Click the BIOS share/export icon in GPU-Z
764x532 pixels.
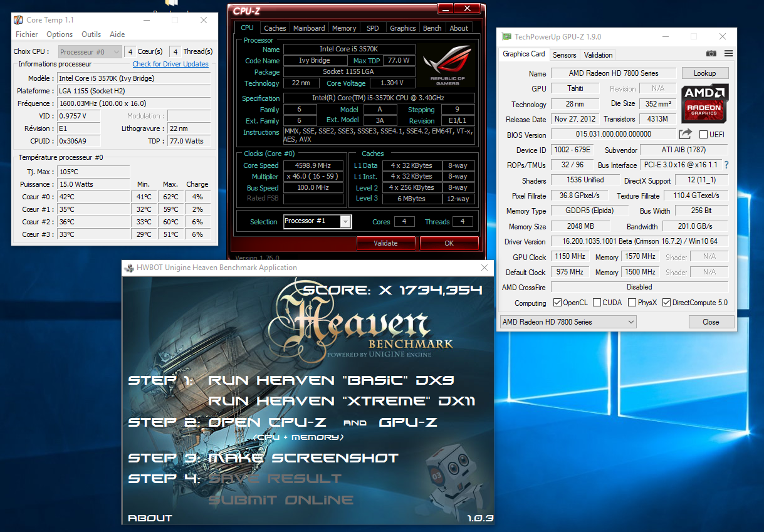click(685, 134)
